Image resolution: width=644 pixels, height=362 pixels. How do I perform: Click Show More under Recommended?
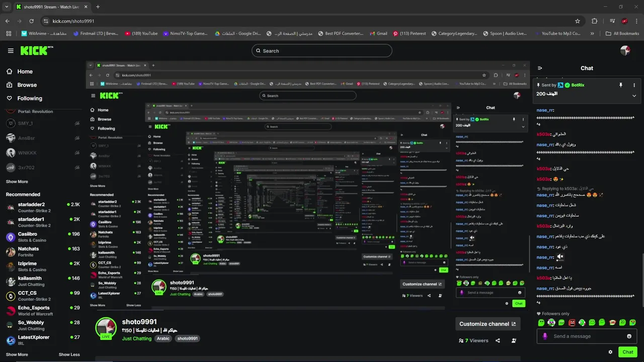17,354
